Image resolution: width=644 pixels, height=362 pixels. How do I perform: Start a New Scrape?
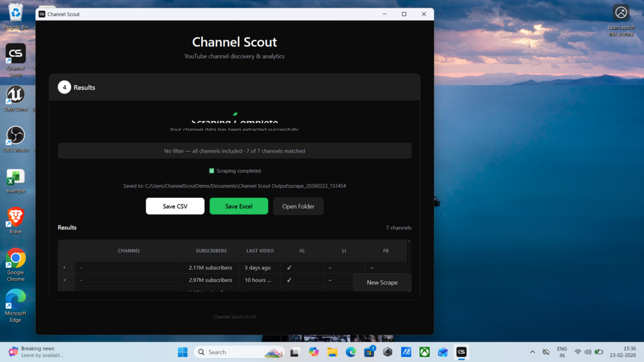coord(382,283)
